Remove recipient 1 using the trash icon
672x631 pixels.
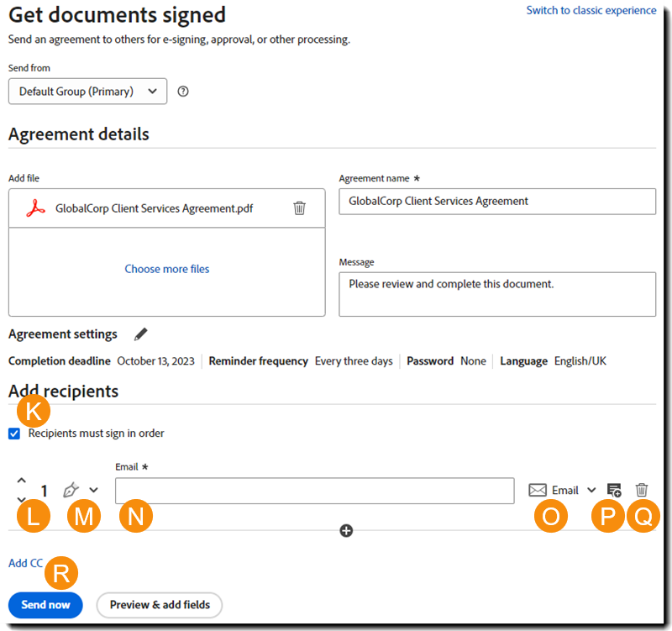[643, 490]
